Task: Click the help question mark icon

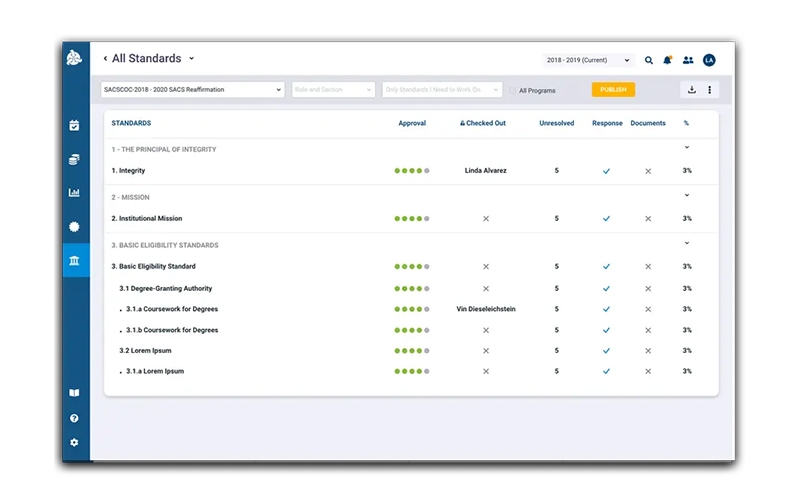Action: pos(74,418)
